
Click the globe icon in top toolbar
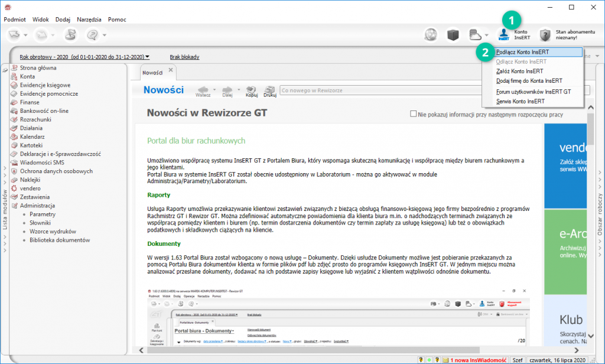(431, 35)
